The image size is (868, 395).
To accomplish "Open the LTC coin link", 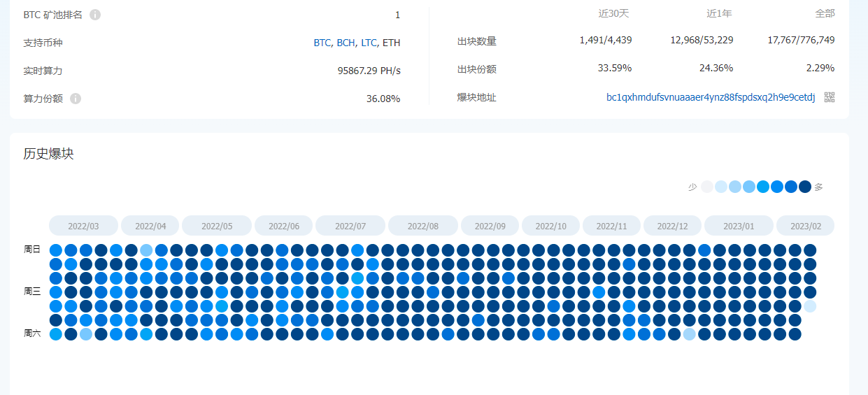I will pos(369,43).
